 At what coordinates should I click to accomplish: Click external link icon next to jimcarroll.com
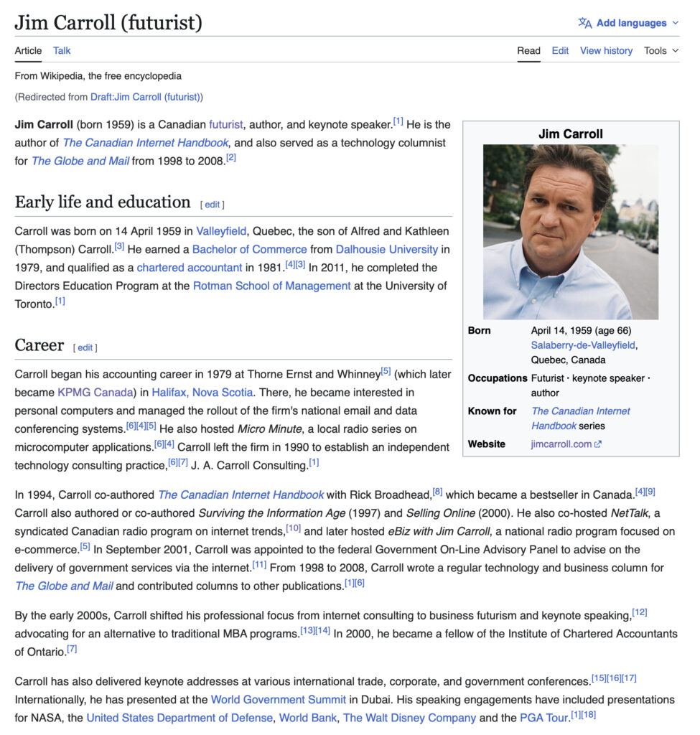[599, 444]
